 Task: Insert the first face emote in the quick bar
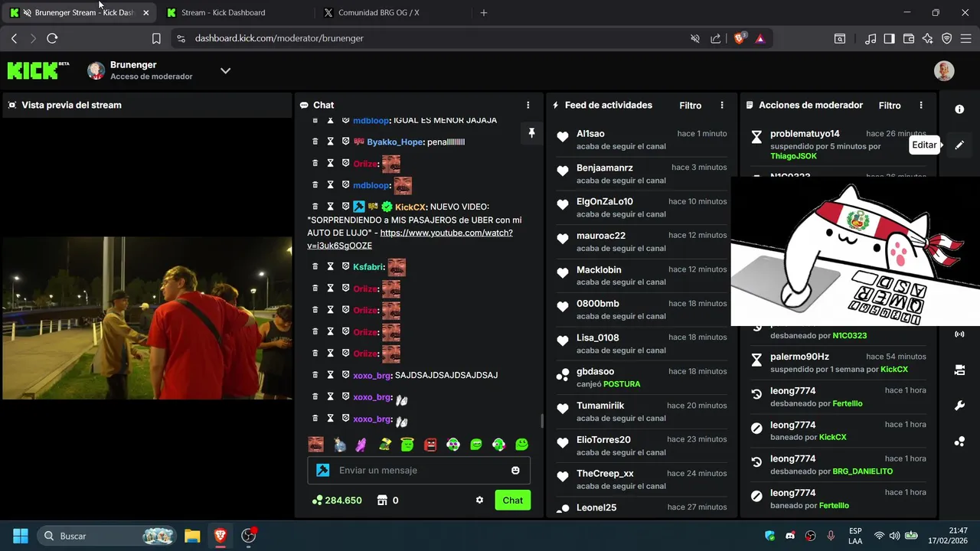point(315,445)
